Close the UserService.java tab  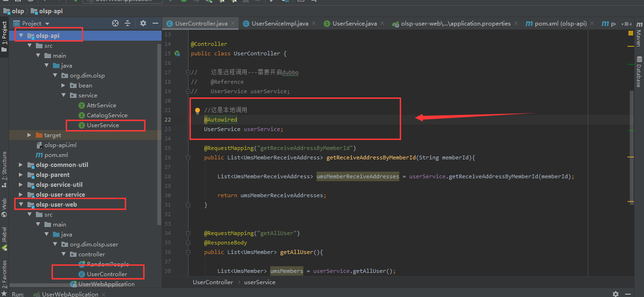[x=383, y=24]
